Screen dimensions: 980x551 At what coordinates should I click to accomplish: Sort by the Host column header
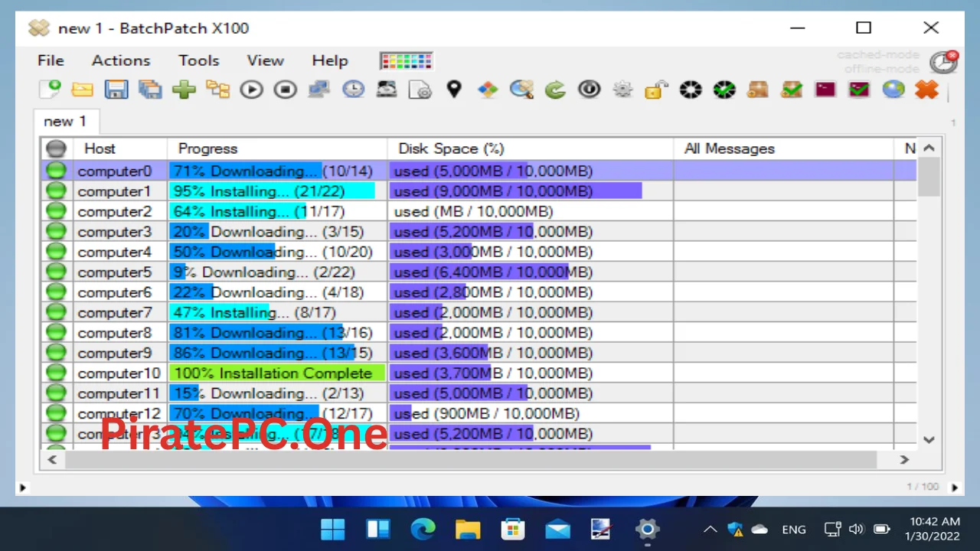pyautogui.click(x=119, y=148)
